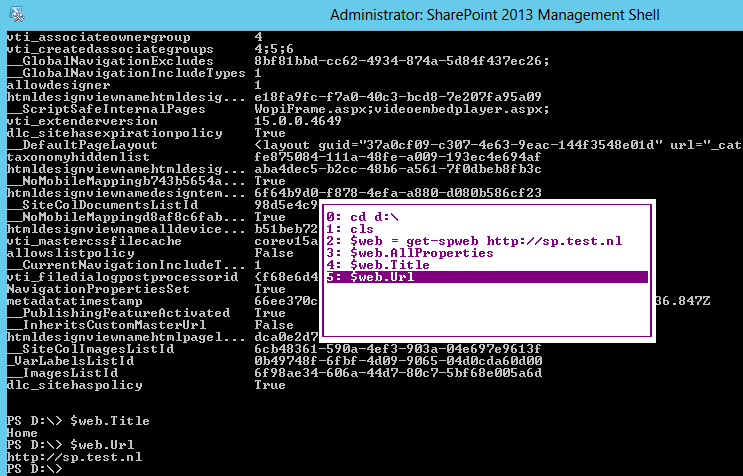The width and height of the screenshot is (743, 476).
Task: Click the 'http://sp.test.nl' output line
Action: (74, 457)
